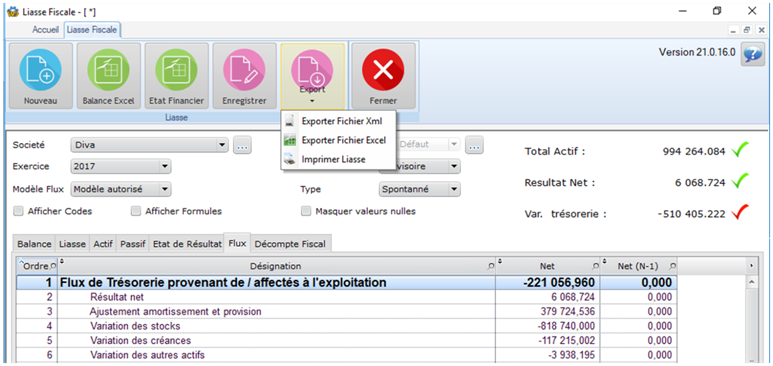Image resolution: width=773 pixels, height=366 pixels.
Task: Save with the Enregistrer icon
Action: point(245,75)
